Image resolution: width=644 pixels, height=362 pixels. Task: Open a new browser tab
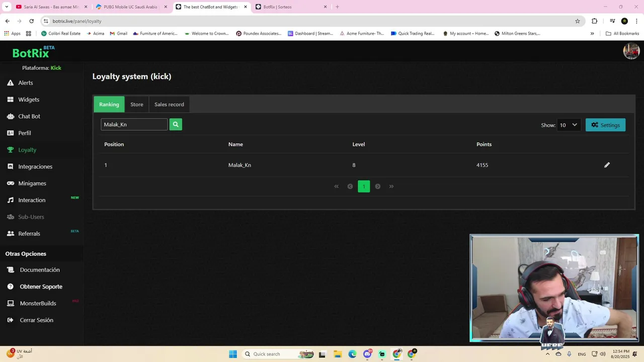coord(337,7)
